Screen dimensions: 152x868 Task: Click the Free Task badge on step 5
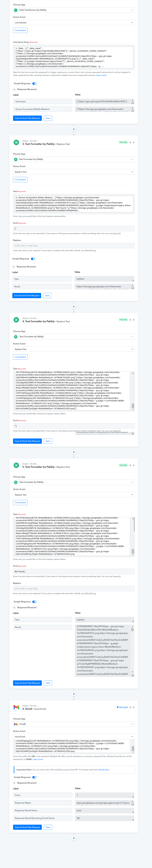pyautogui.click(x=123, y=465)
